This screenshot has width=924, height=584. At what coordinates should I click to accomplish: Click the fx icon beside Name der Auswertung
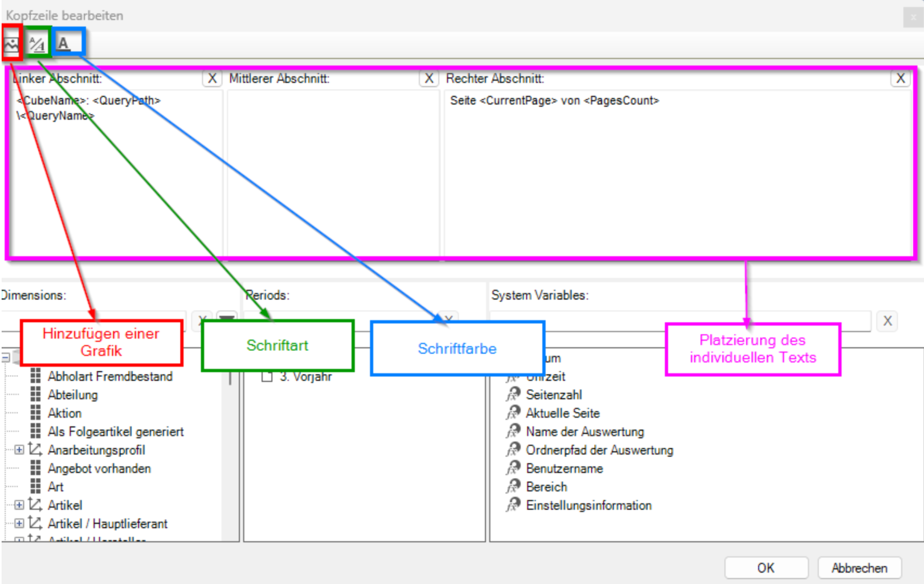click(x=513, y=432)
